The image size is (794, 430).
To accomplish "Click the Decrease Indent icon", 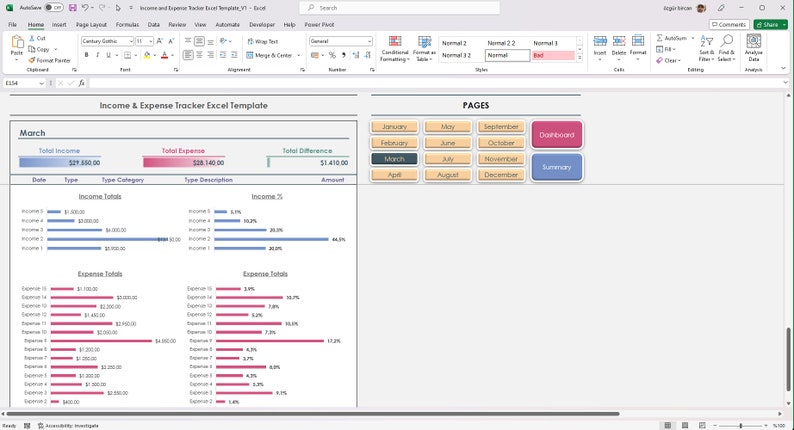I will coord(223,55).
